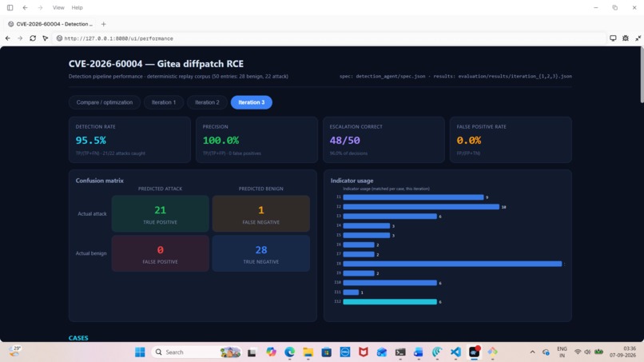This screenshot has height=362, width=644.
Task: Click the page title CVE-2026-60004 heading
Action: (x=156, y=64)
